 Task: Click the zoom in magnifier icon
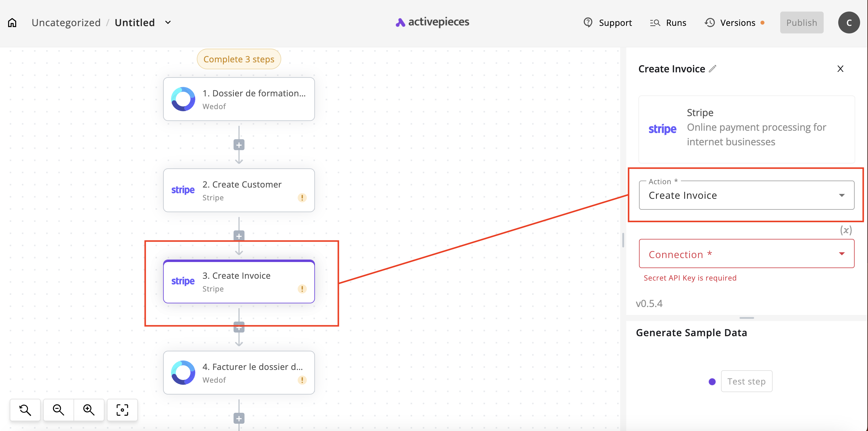pyautogui.click(x=89, y=410)
